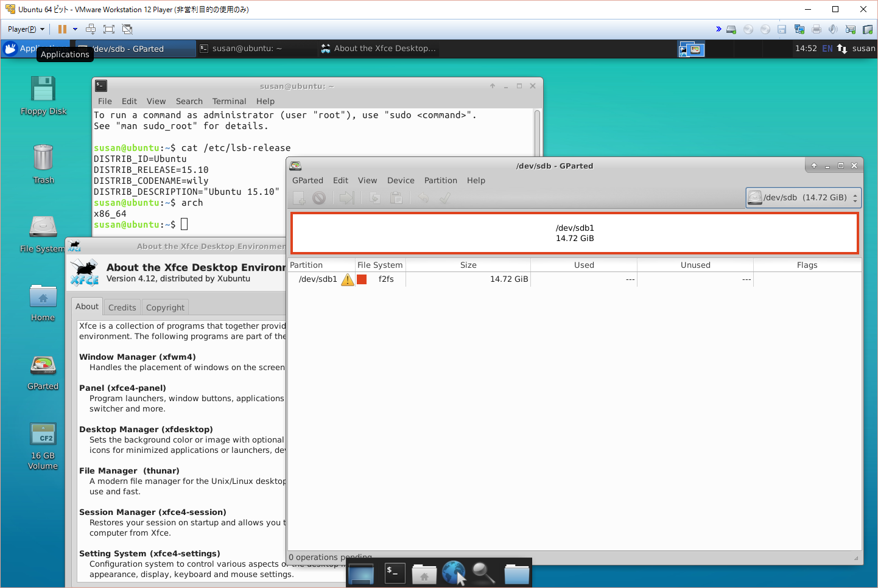Screen dimensions: 878x588
Task: Open the View menu in GParted
Action: 367,181
